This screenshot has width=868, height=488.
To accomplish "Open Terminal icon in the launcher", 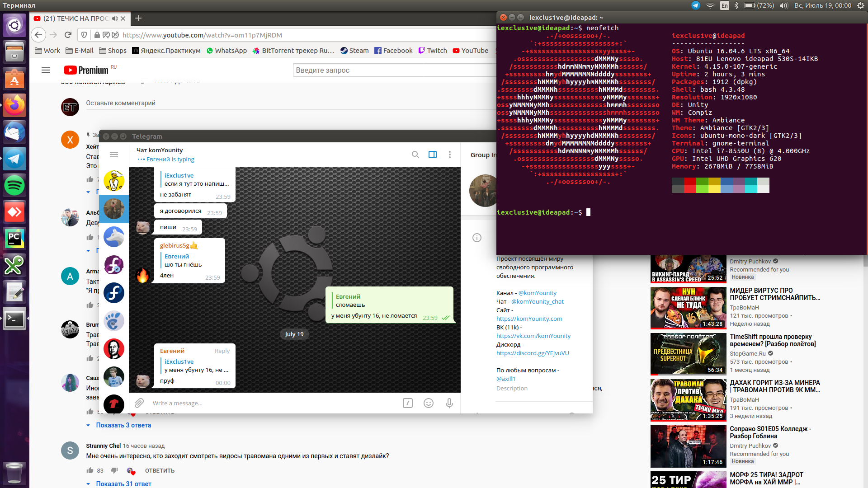I will click(x=14, y=319).
